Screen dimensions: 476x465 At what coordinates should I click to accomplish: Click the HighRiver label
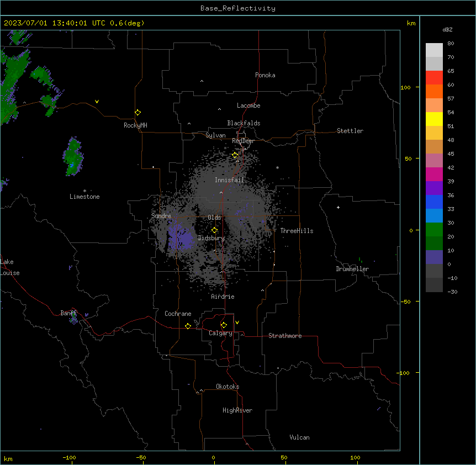coord(237,410)
